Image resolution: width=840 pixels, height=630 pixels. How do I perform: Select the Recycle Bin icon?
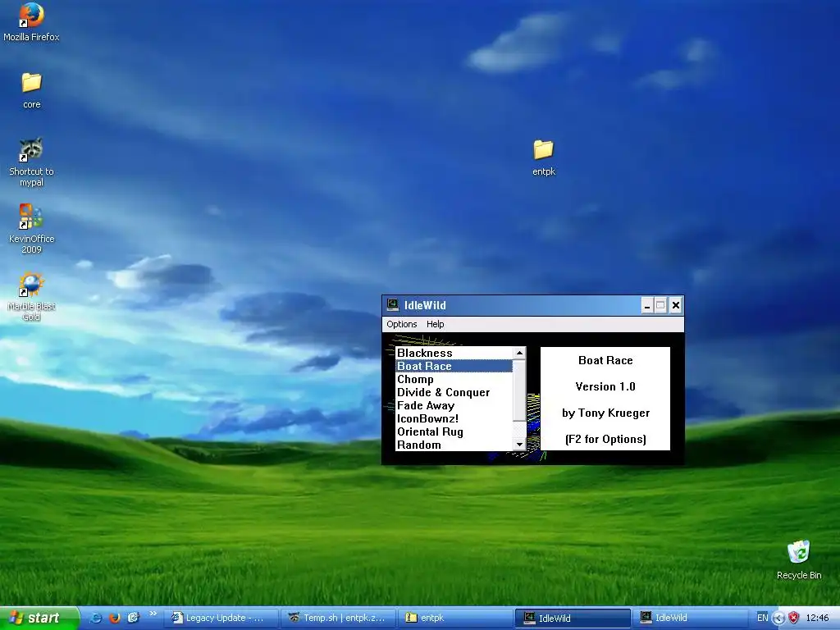[x=799, y=559]
